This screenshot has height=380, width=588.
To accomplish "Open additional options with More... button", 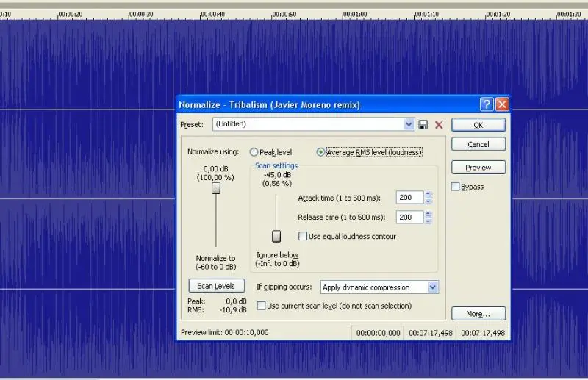I will click(x=478, y=314).
